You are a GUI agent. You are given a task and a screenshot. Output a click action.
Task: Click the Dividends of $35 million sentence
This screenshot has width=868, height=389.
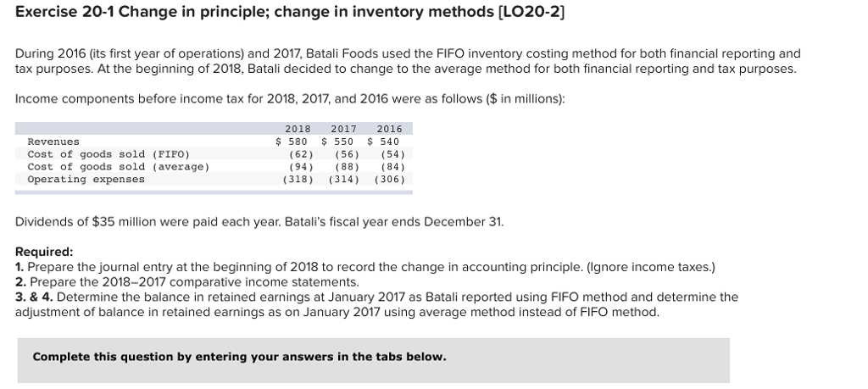tap(259, 222)
